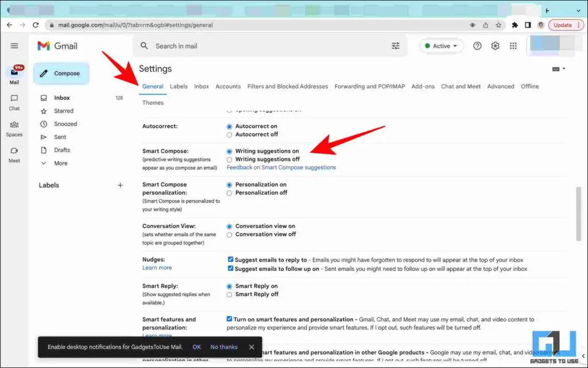The width and height of the screenshot is (588, 368).
Task: Open Snoozed mail folder
Action: click(65, 124)
